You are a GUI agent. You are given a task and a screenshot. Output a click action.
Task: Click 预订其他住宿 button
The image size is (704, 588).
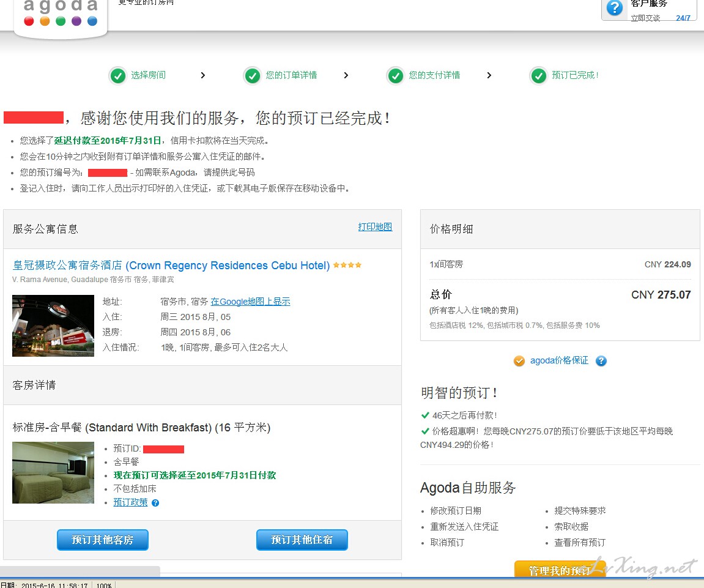tap(302, 540)
